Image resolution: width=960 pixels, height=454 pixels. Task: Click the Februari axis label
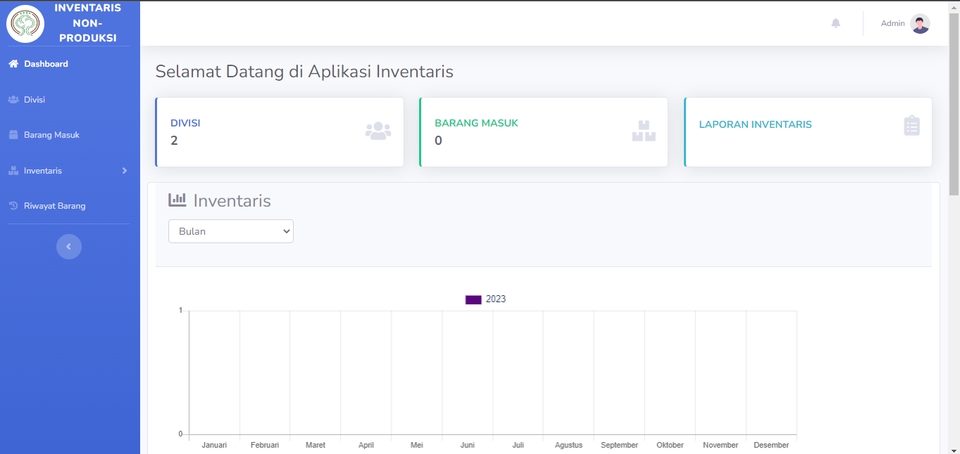[x=264, y=445]
